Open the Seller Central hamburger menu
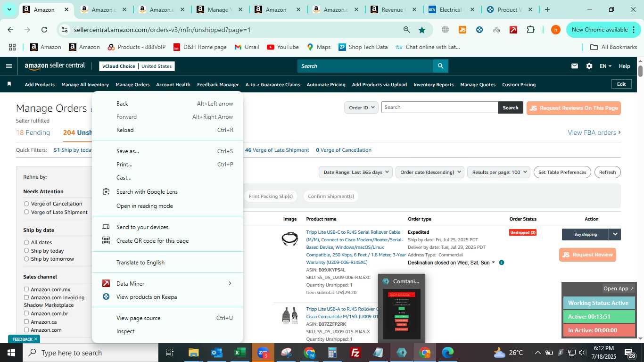 (8, 66)
